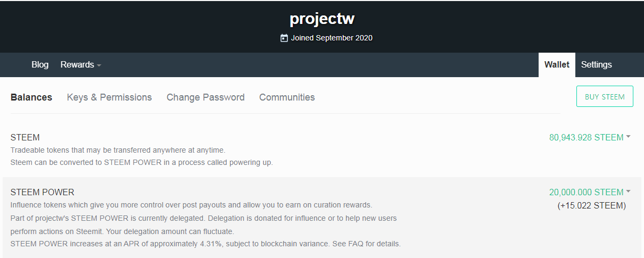Select the Wallet tab

click(x=557, y=65)
